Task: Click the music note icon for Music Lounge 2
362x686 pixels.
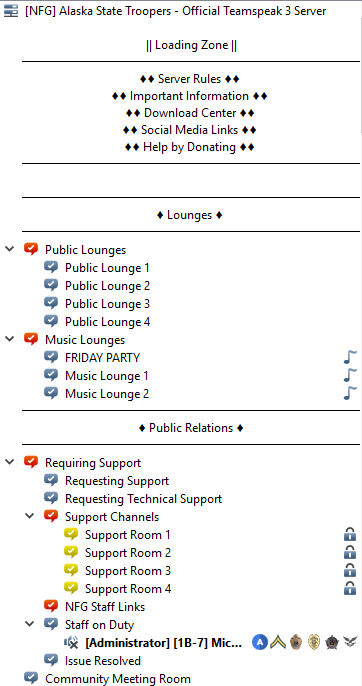Action: tap(350, 393)
